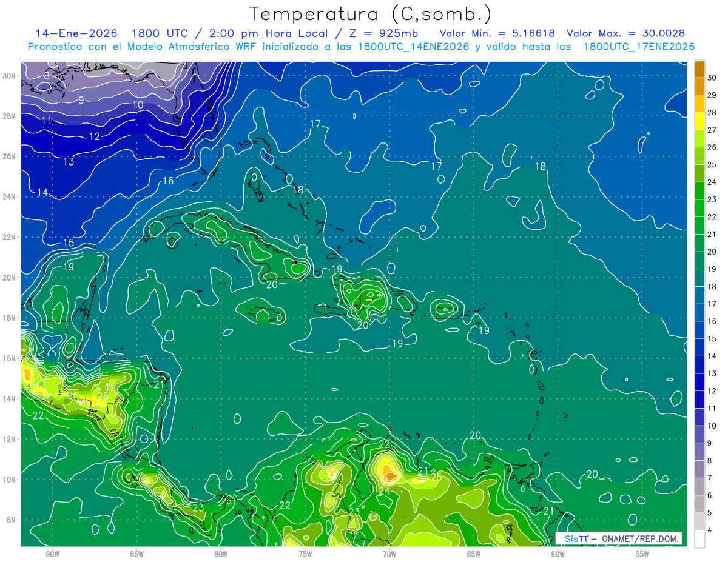Click the 70W longitude axis label
Image resolution: width=728 pixels, height=562 pixels.
pyautogui.click(x=389, y=554)
